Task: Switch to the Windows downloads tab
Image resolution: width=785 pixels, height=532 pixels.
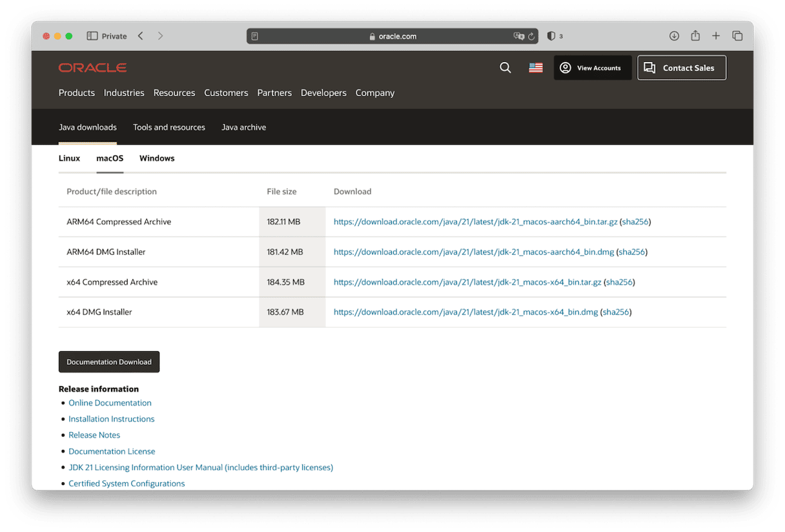Action: [157, 158]
